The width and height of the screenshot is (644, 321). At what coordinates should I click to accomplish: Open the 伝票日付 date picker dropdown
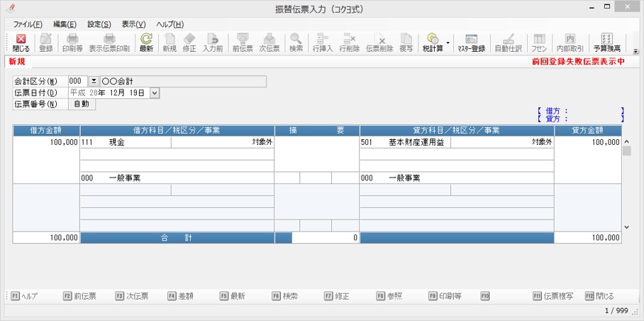[155, 93]
